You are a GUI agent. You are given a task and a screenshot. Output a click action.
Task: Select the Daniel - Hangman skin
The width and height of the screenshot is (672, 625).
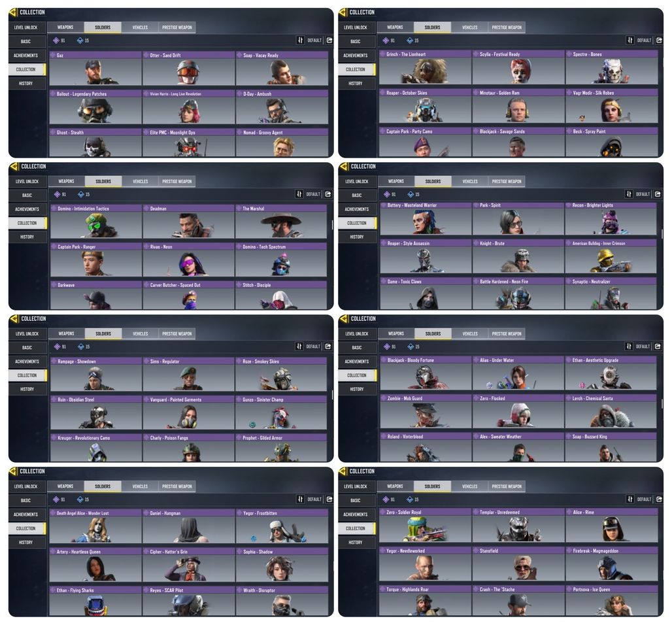(188, 526)
